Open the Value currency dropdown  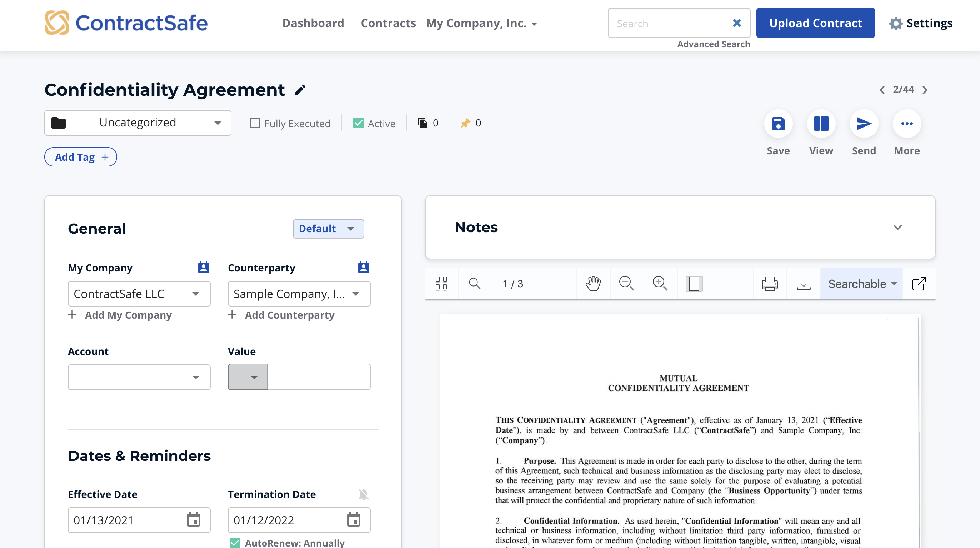point(247,377)
